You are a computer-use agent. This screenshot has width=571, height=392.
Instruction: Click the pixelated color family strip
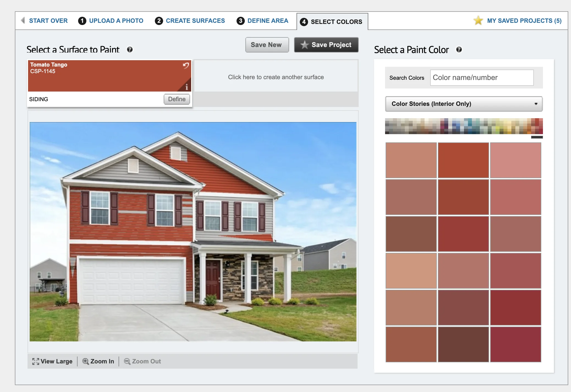464,126
